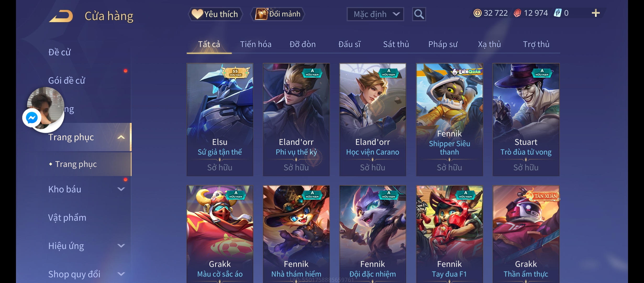The width and height of the screenshot is (644, 283).
Task: Open the Đề cử sidebar menu
Action: [x=59, y=52]
